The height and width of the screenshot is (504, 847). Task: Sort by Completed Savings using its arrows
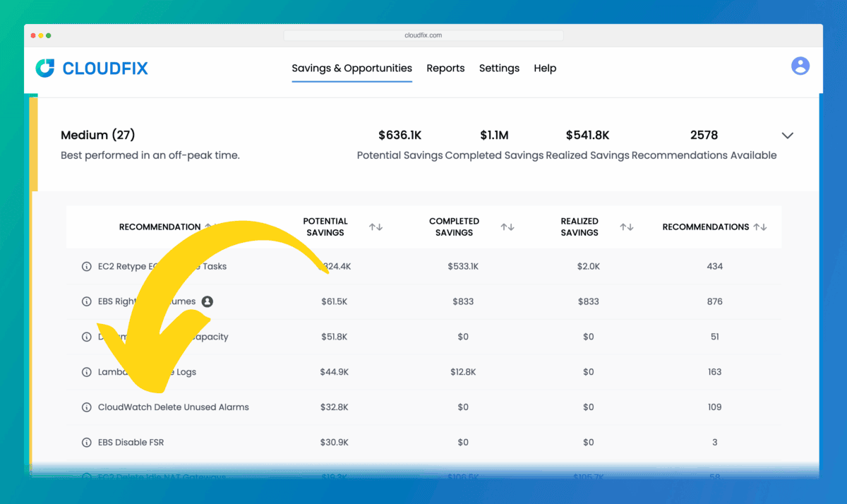coord(507,227)
